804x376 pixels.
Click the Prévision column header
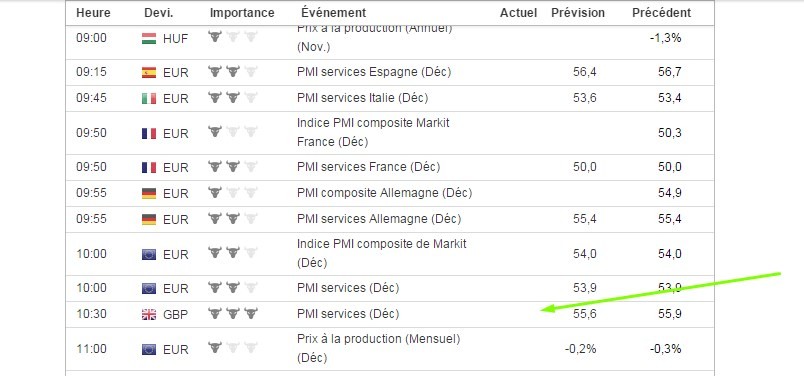pyautogui.click(x=578, y=13)
